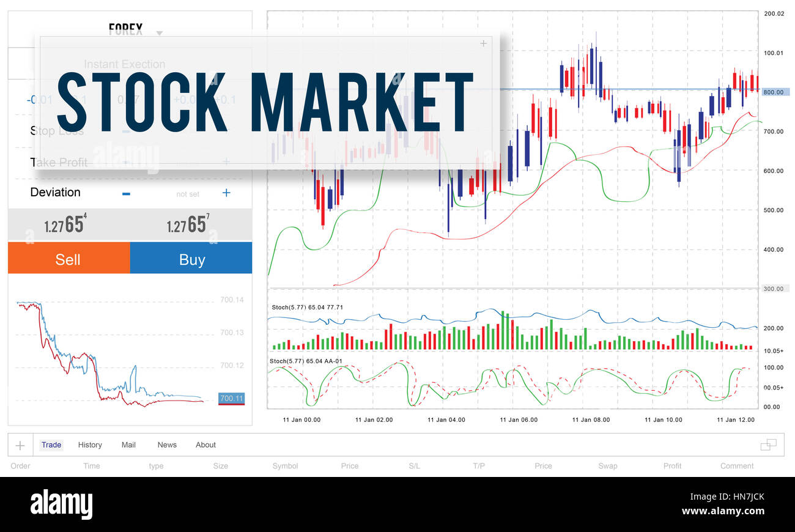The height and width of the screenshot is (532, 795).
Task: Click the overlapping windows icon in the tab bar
Action: pyautogui.click(x=768, y=445)
